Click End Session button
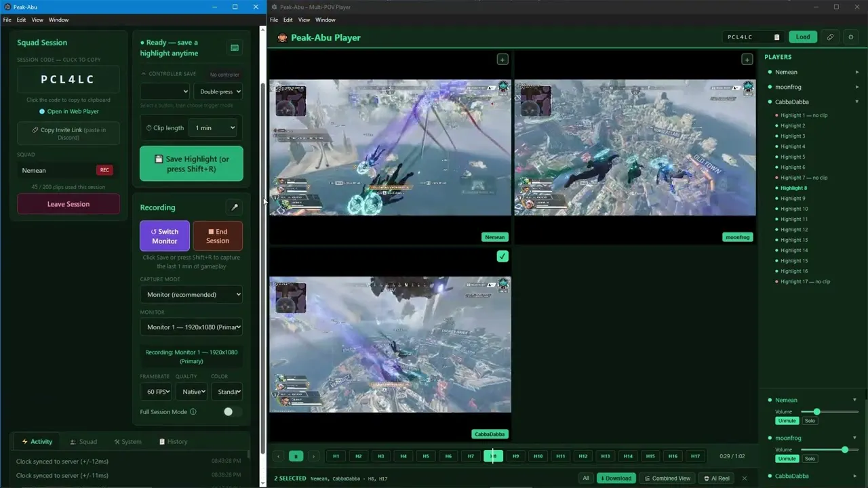This screenshot has height=488, width=868. tap(218, 236)
